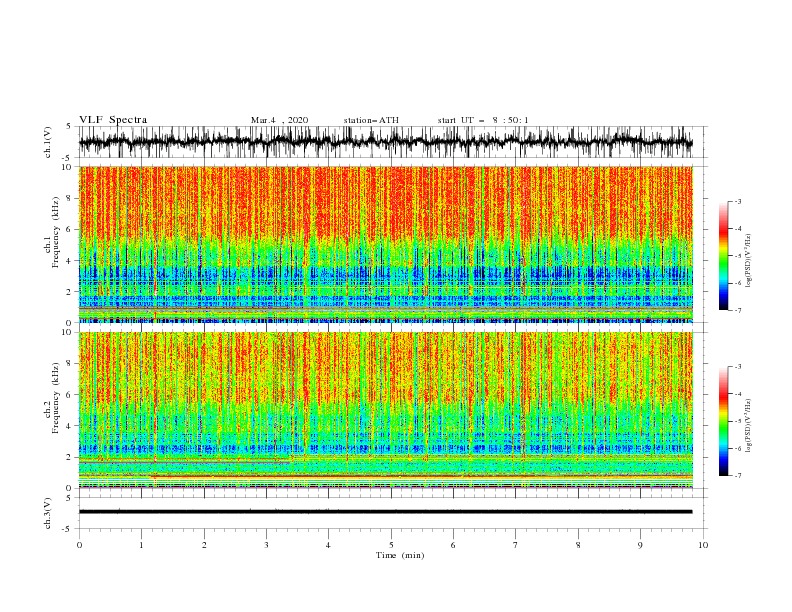Click the "0" tick on the time axis
This screenshot has width=792, height=612.
[x=79, y=545]
